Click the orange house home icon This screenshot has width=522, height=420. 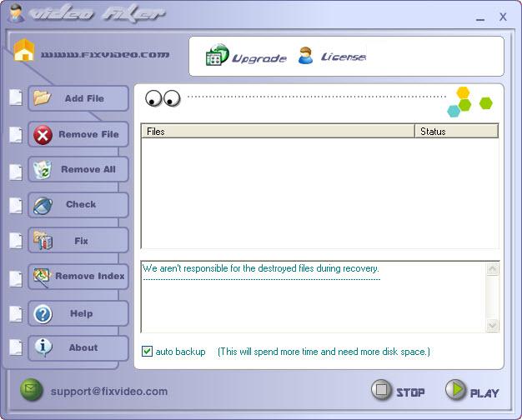[24, 51]
